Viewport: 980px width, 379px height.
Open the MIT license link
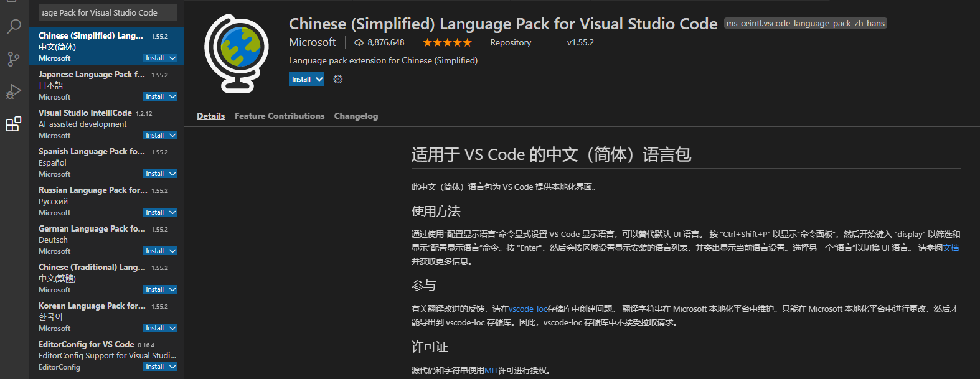491,370
